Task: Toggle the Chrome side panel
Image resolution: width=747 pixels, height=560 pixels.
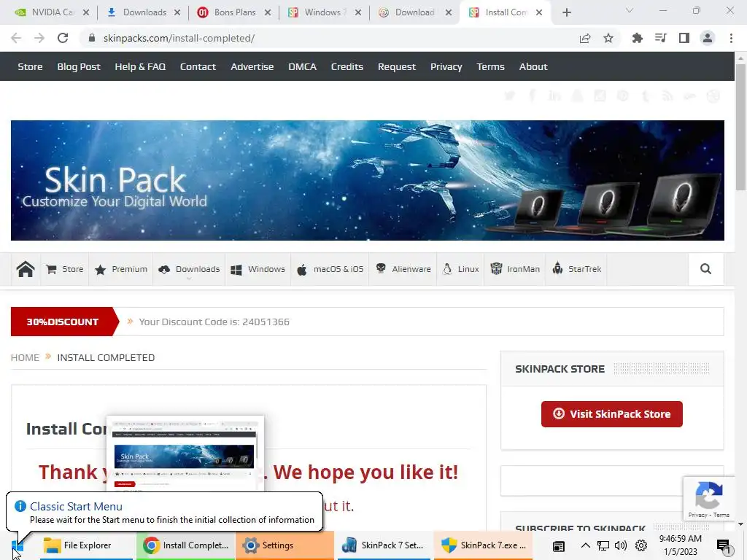Action: pos(684,38)
